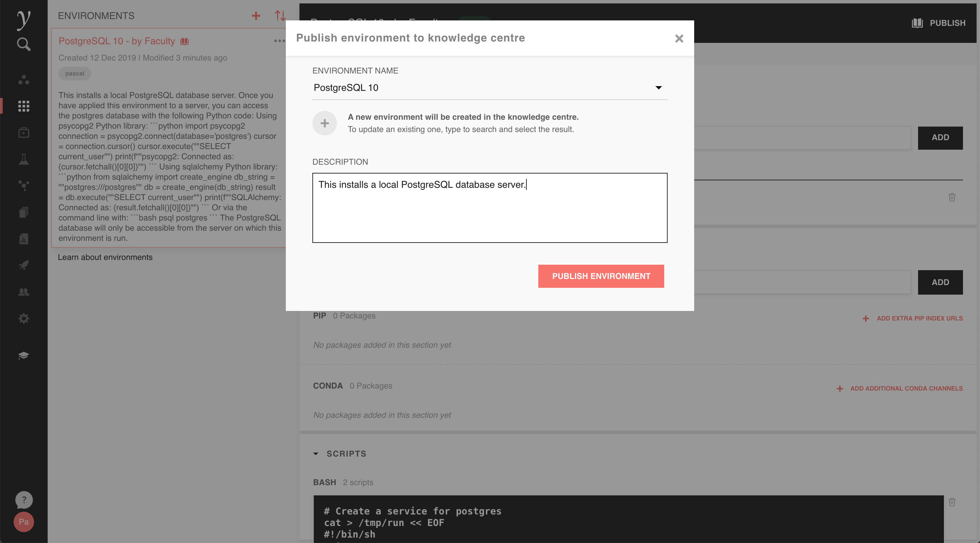Open the Learn about environments link
Image resolution: width=980 pixels, height=543 pixels.
[x=105, y=257]
